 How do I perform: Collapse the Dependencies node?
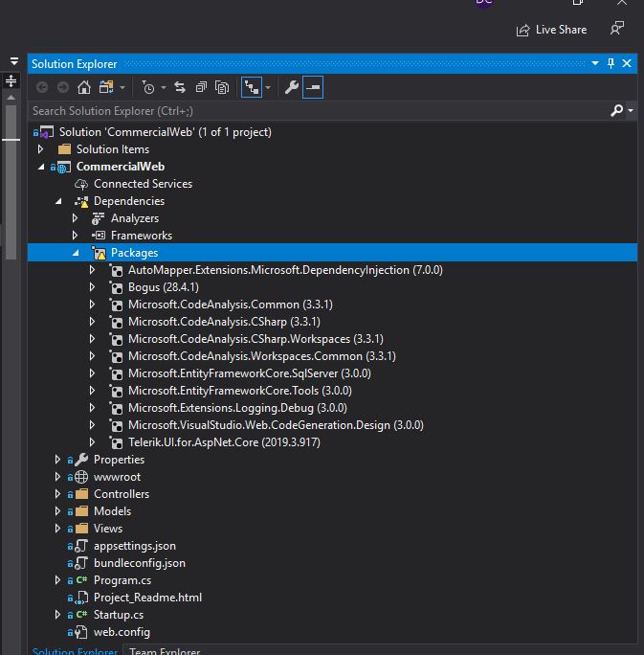(58, 201)
